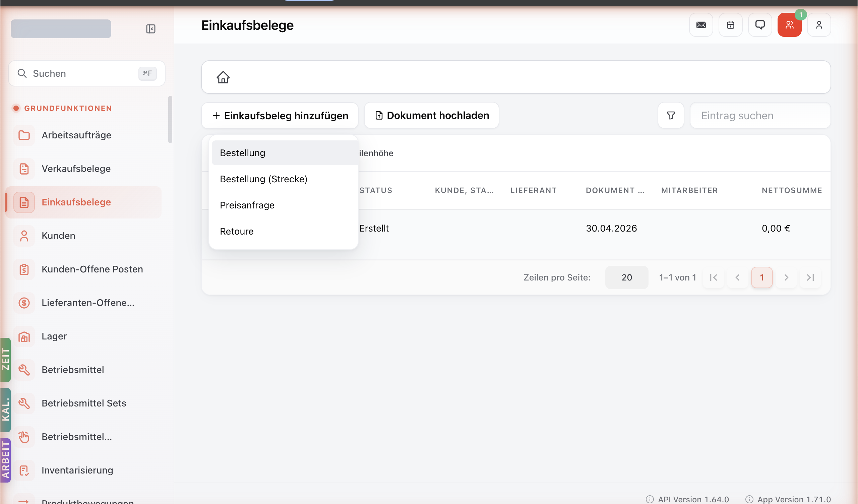
Task: Click the sidebar scrollbar thumb
Action: 170,120
